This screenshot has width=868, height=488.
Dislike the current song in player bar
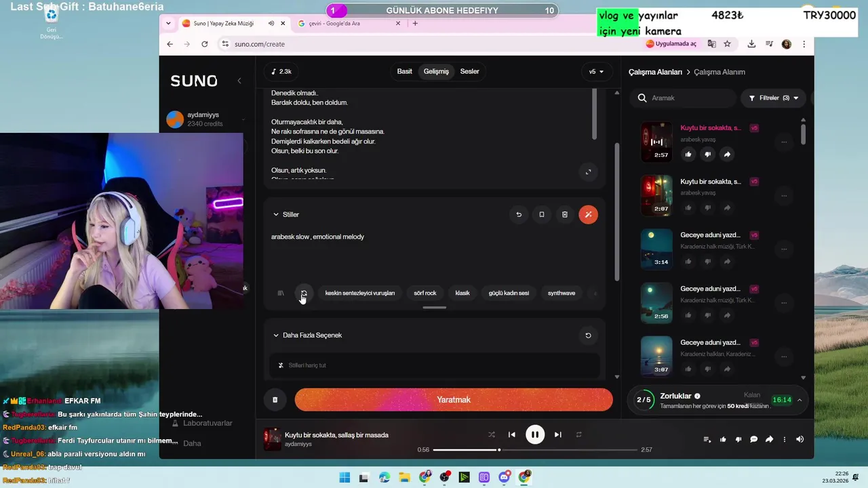738,439
